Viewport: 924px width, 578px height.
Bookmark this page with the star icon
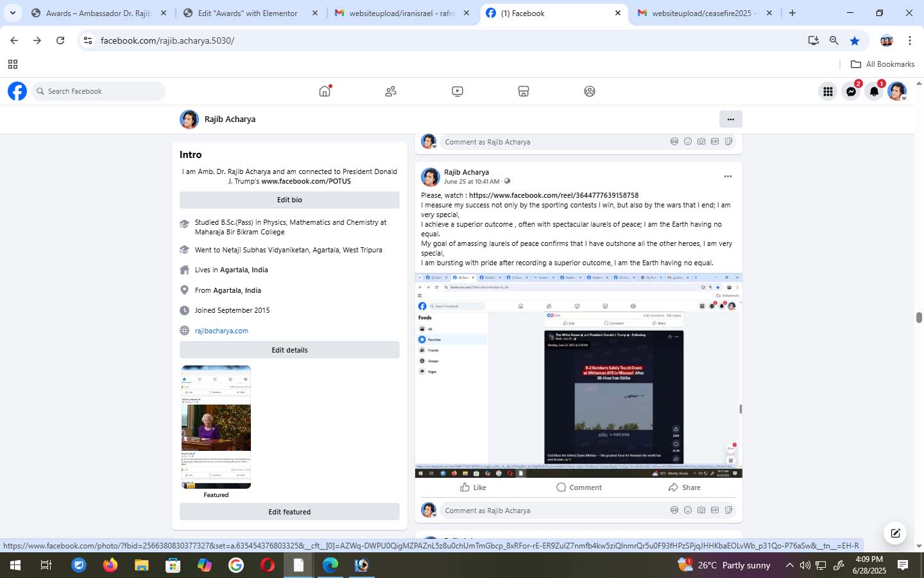coord(855,40)
